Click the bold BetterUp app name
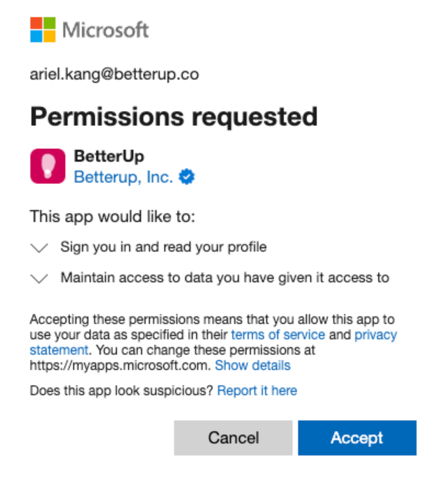 click(109, 156)
